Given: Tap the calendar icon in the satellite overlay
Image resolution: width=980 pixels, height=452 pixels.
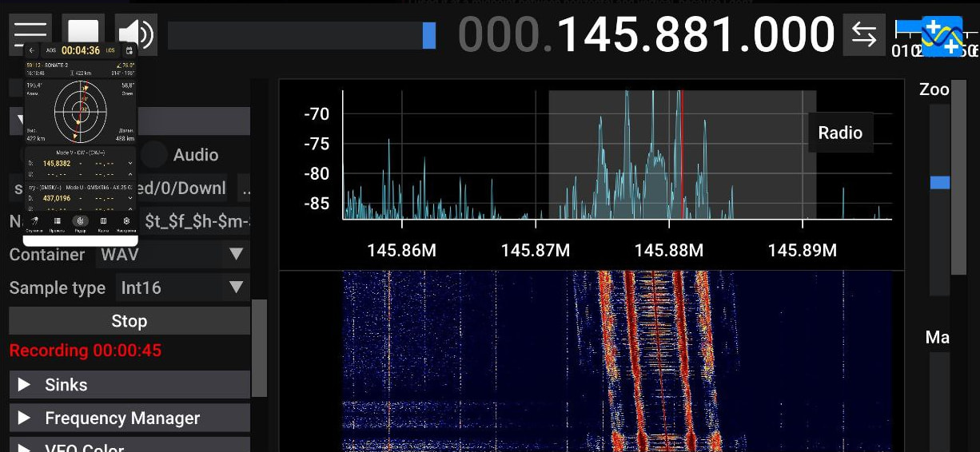Looking at the screenshot, I should pyautogui.click(x=129, y=50).
